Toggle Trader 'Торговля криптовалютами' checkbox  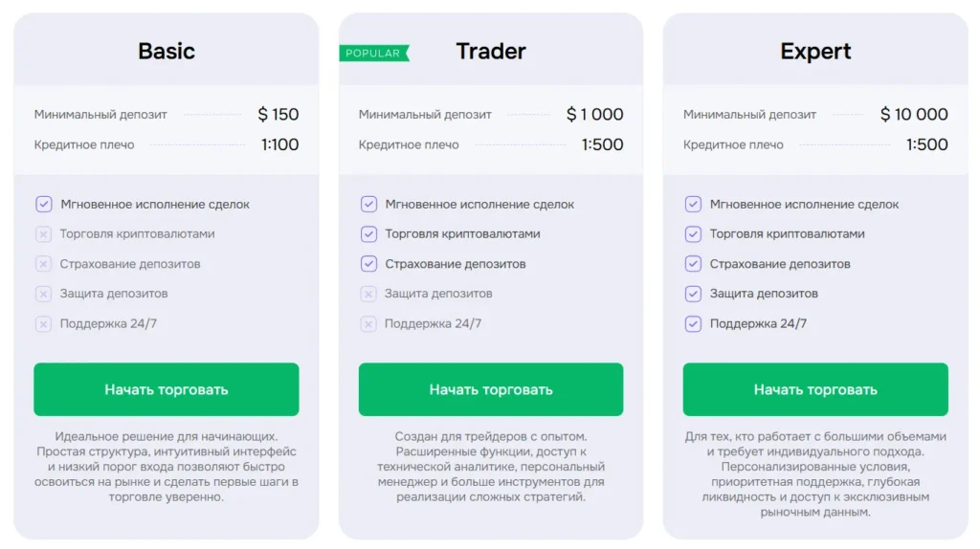[368, 234]
